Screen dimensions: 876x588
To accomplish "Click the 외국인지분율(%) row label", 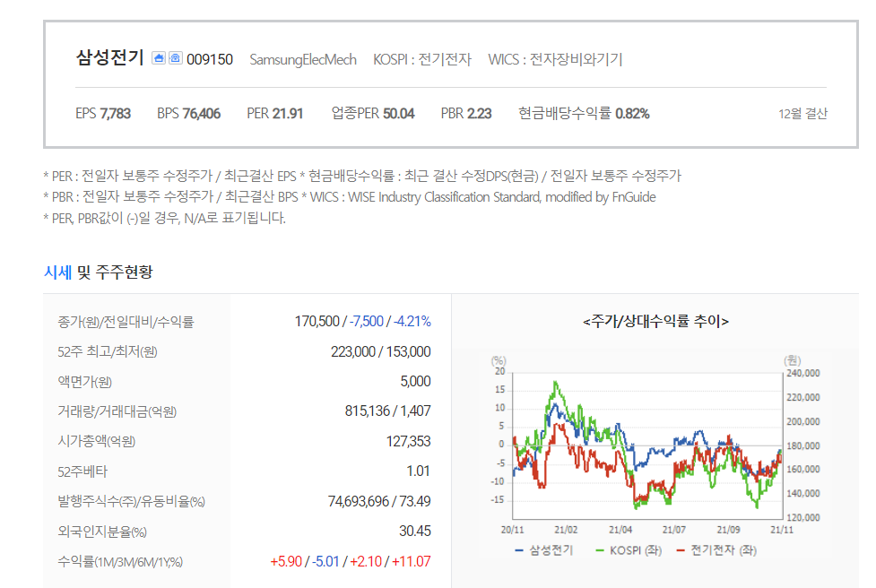I will (x=101, y=532).
